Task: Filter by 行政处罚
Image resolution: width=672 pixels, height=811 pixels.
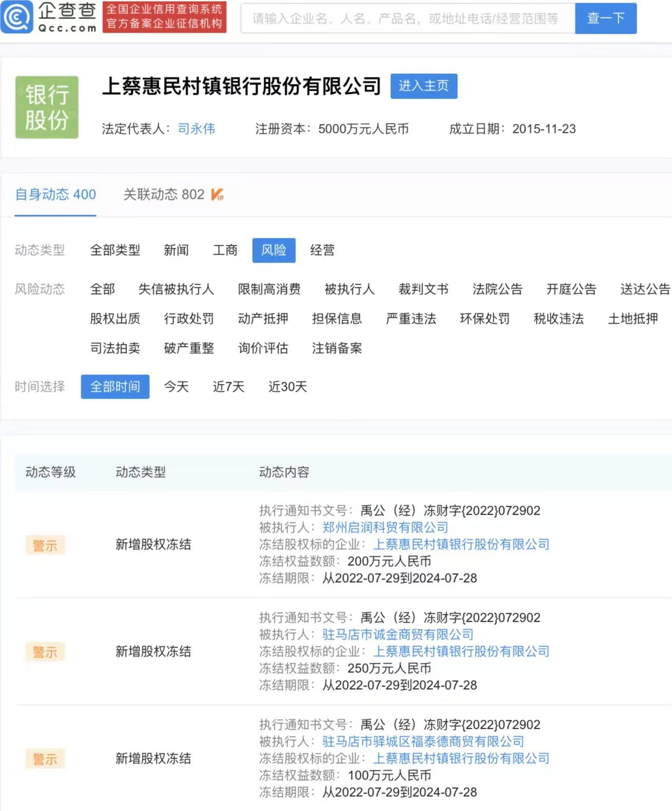Action: pos(189,318)
